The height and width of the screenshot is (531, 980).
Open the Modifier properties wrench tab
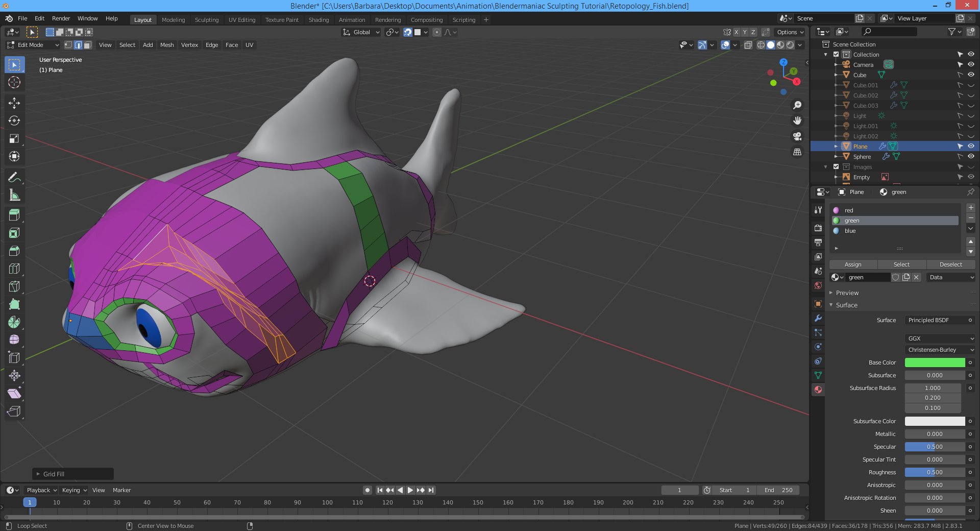[818, 318]
